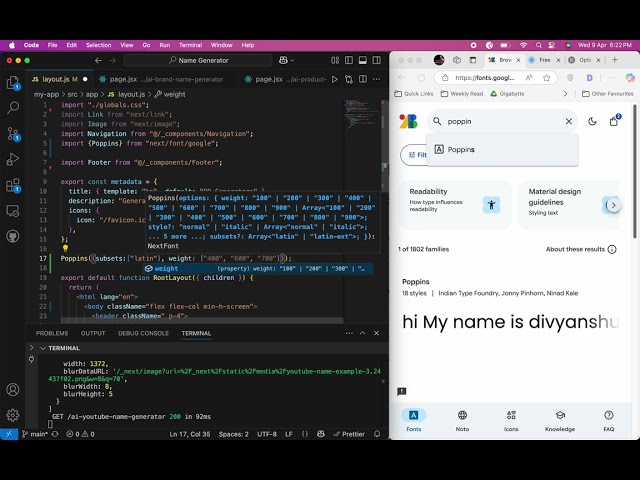Go back in VS Code navigation
640x480 pixels.
[98, 60]
